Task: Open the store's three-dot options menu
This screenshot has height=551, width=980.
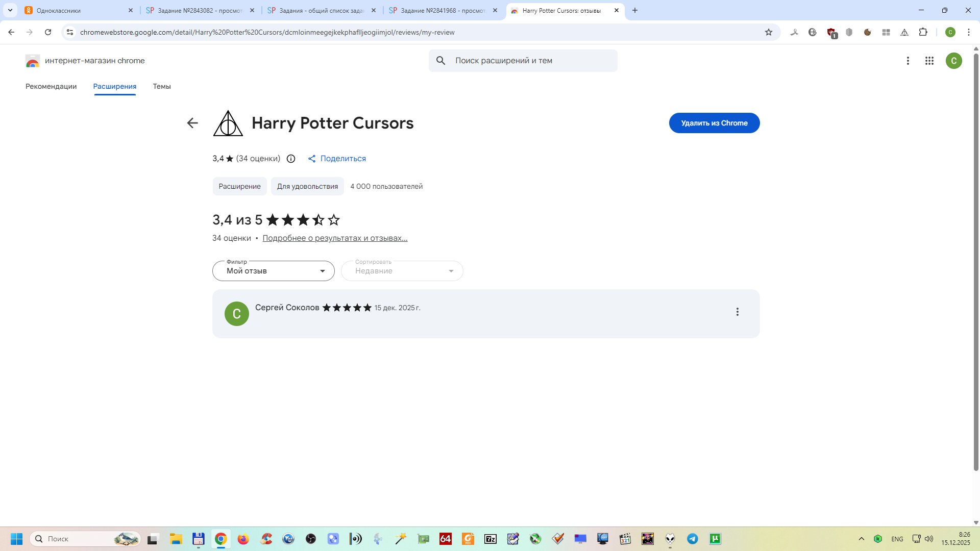Action: (x=908, y=61)
